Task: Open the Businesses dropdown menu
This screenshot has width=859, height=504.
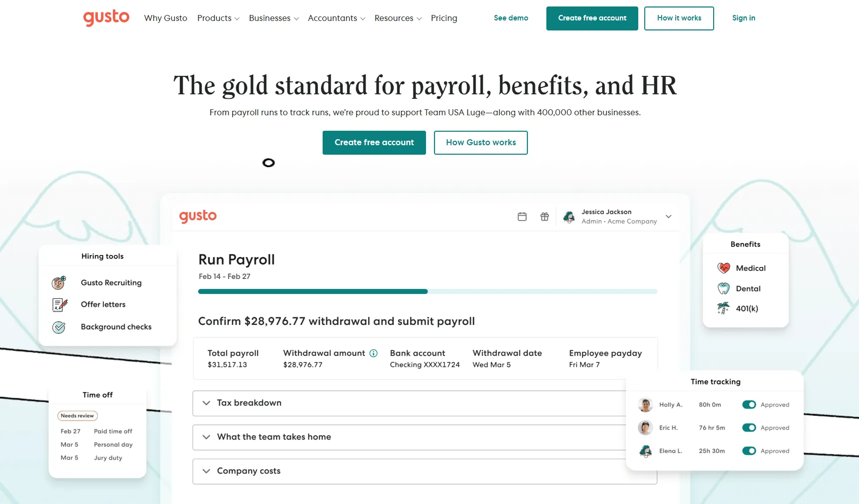Action: [x=274, y=18]
